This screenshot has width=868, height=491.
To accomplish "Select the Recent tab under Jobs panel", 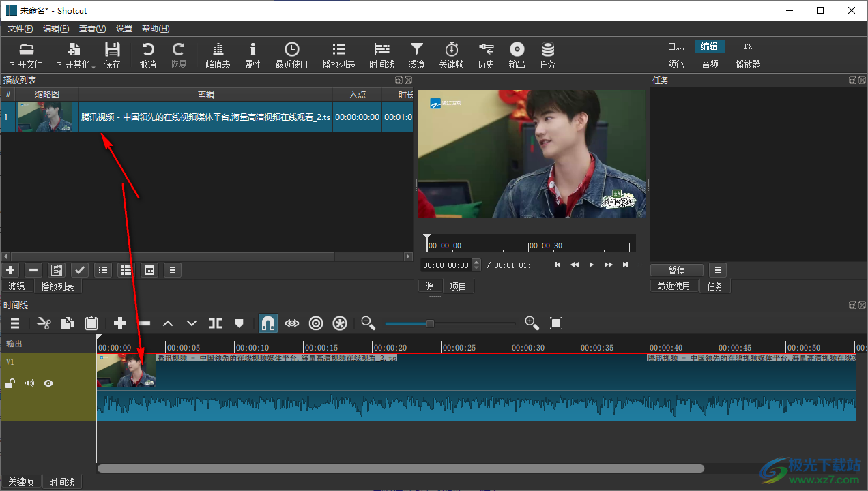I will [x=674, y=286].
